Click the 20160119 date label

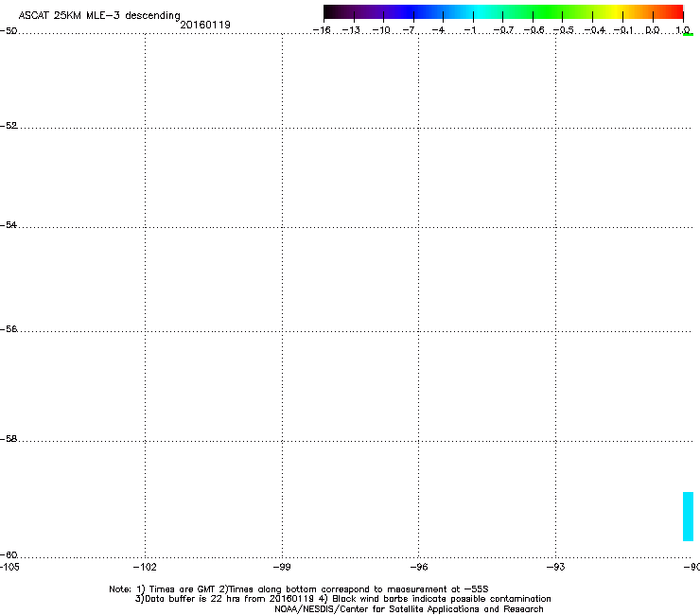click(x=205, y=25)
